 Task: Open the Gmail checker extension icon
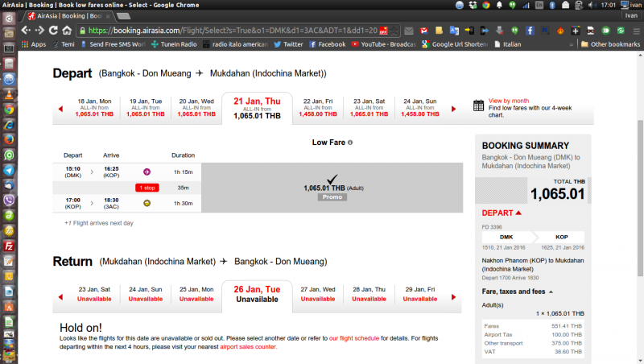(424, 31)
